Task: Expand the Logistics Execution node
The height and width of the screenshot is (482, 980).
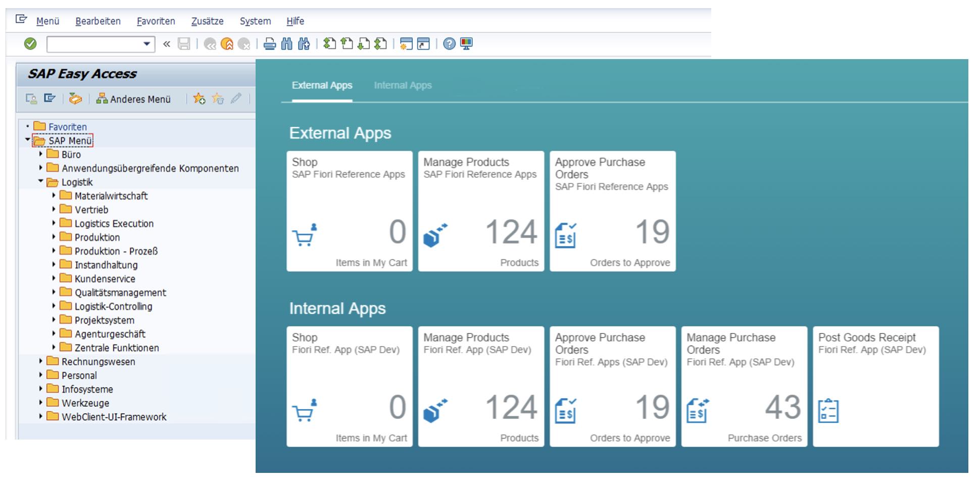Action: (54, 222)
